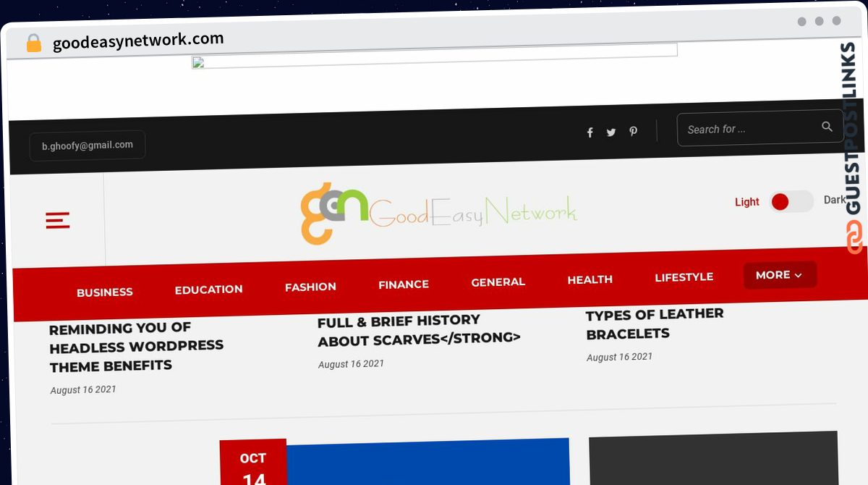
Task: Open the Pinterest social icon
Action: 633,131
